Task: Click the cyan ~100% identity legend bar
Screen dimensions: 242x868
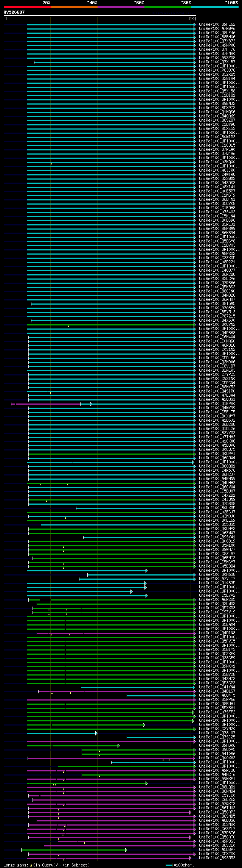Action: pos(214,7)
